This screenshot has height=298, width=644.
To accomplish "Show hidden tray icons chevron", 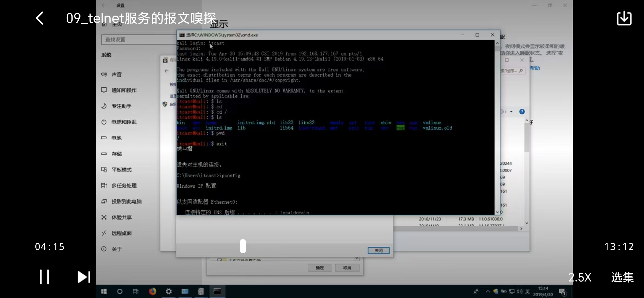I will point(488,291).
